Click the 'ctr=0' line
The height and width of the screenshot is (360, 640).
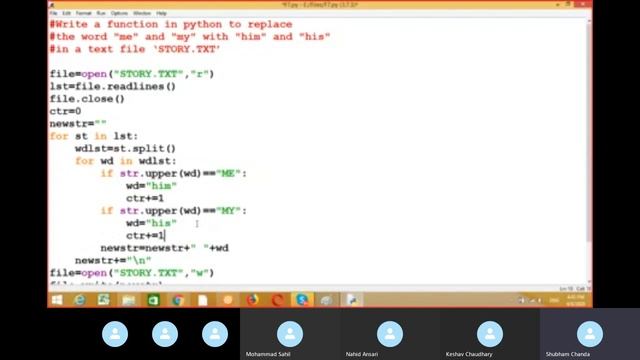tap(65, 111)
